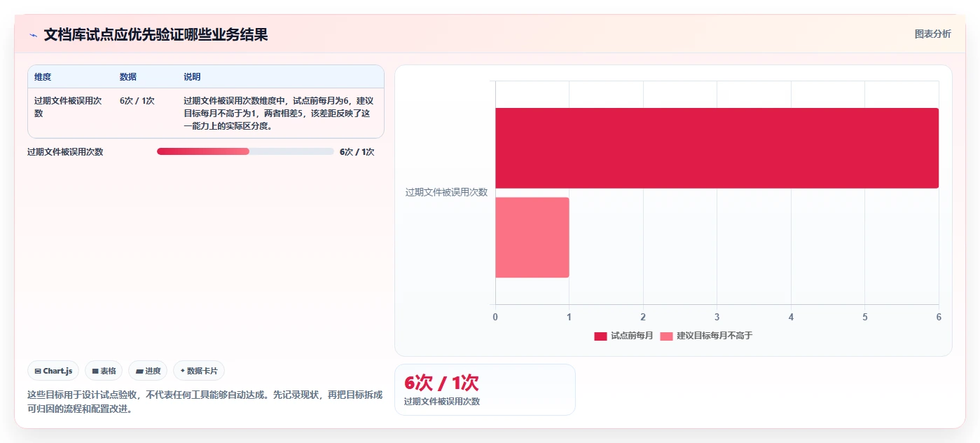980x443 pixels.
Task: Click the 数据 column header
Action: 128,77
